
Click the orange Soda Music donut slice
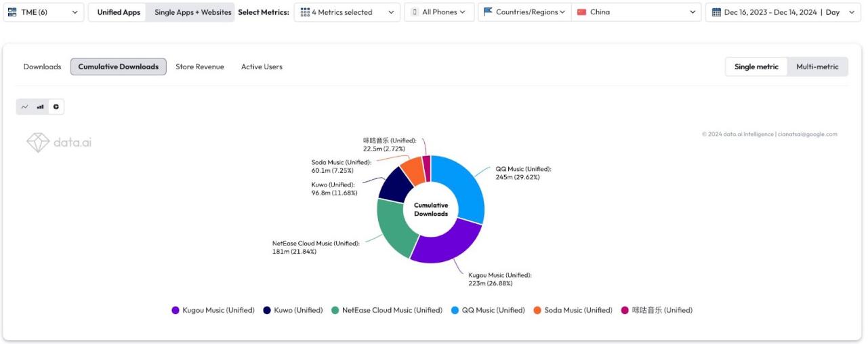click(413, 169)
